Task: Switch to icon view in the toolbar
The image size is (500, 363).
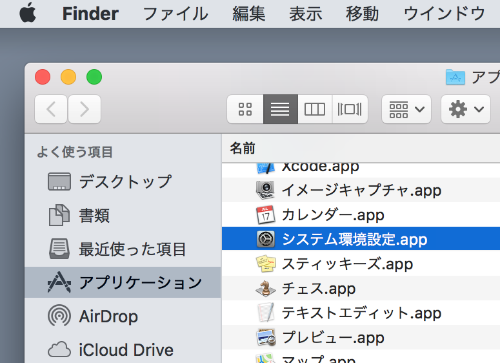Action: click(245, 109)
